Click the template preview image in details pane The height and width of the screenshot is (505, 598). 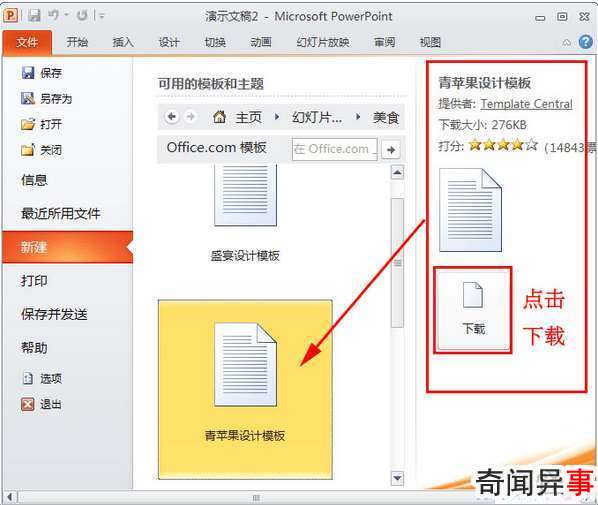pyautogui.click(x=470, y=209)
